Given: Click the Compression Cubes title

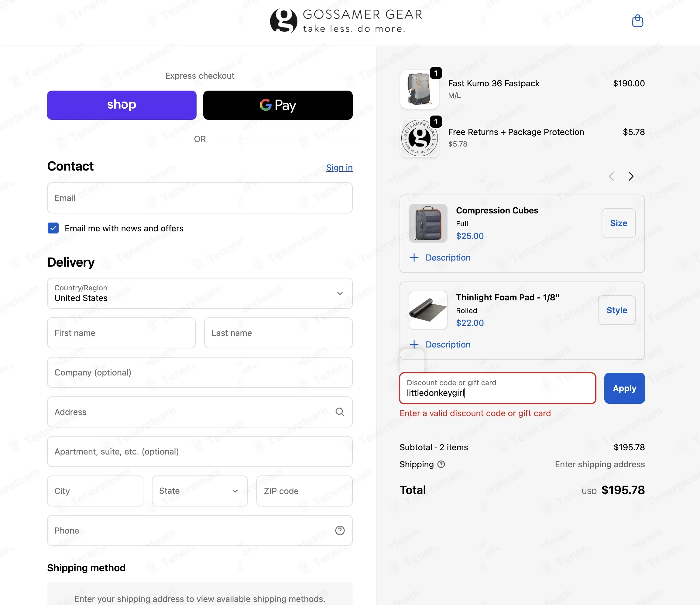Looking at the screenshot, I should point(497,210).
